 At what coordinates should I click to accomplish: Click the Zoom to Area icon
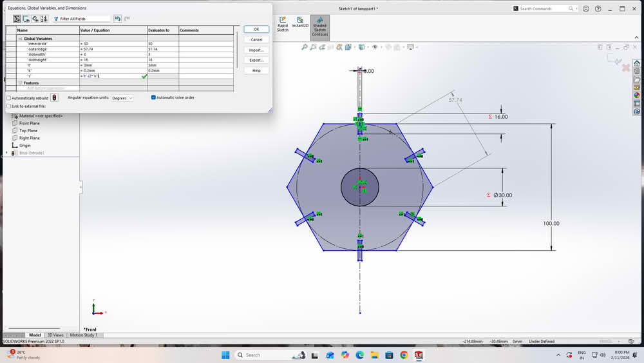(x=314, y=47)
